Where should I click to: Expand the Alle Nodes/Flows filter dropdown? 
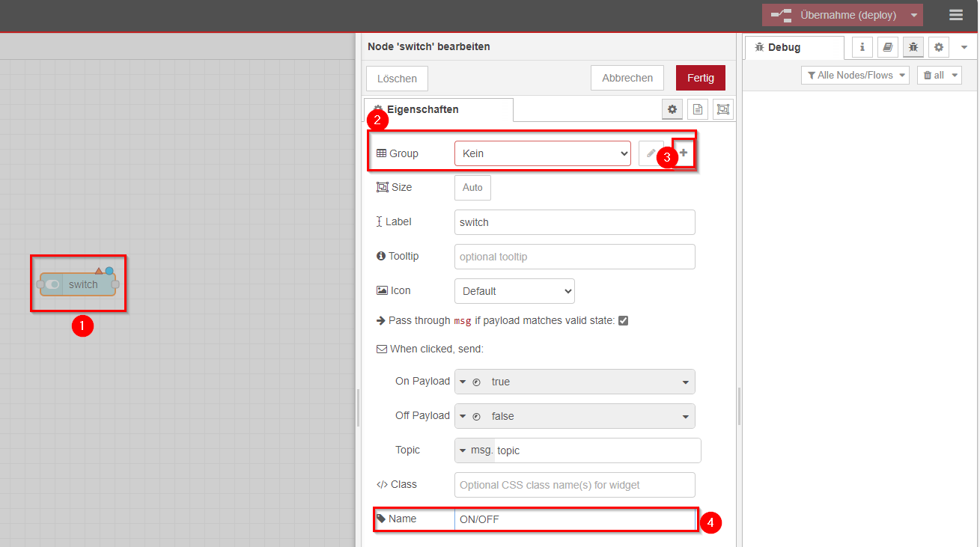coord(855,74)
